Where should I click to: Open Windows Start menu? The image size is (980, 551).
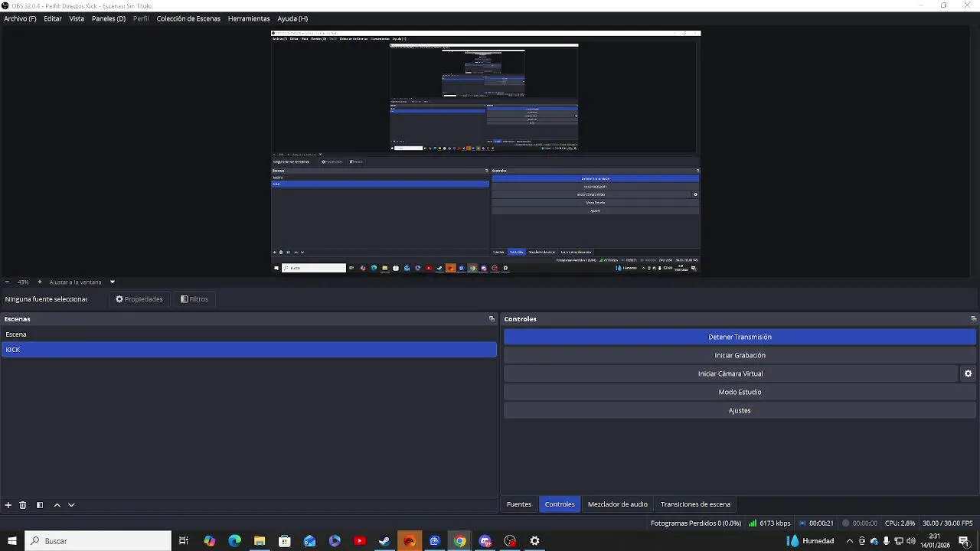pos(11,541)
